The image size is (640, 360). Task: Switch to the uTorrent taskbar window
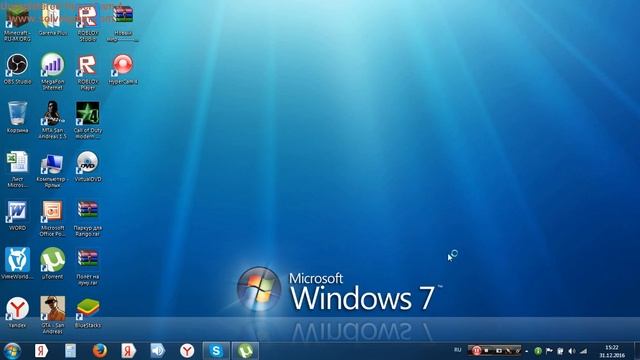click(245, 351)
